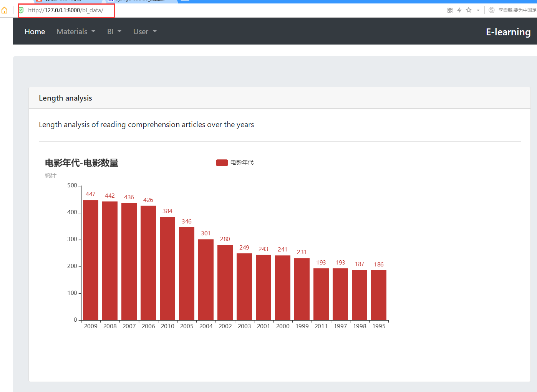The image size is (537, 392).
Task: Open the User dropdown menu
Action: (145, 31)
